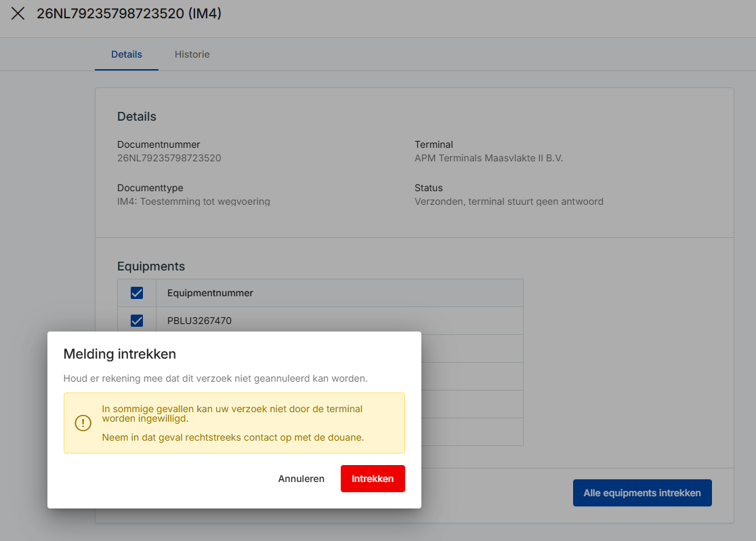Click the Equipments section heading
The width and height of the screenshot is (756, 541).
pyautogui.click(x=151, y=266)
